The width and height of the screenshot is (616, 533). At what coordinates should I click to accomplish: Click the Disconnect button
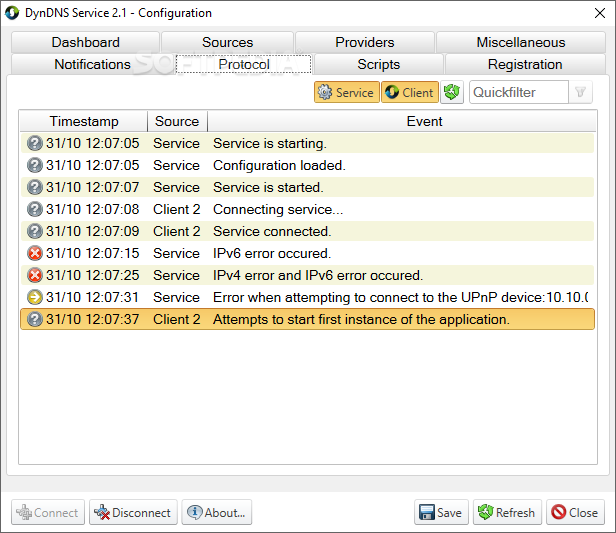pos(133,512)
